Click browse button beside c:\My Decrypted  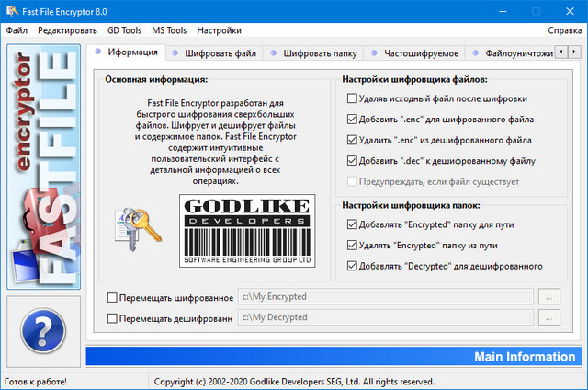click(x=548, y=317)
